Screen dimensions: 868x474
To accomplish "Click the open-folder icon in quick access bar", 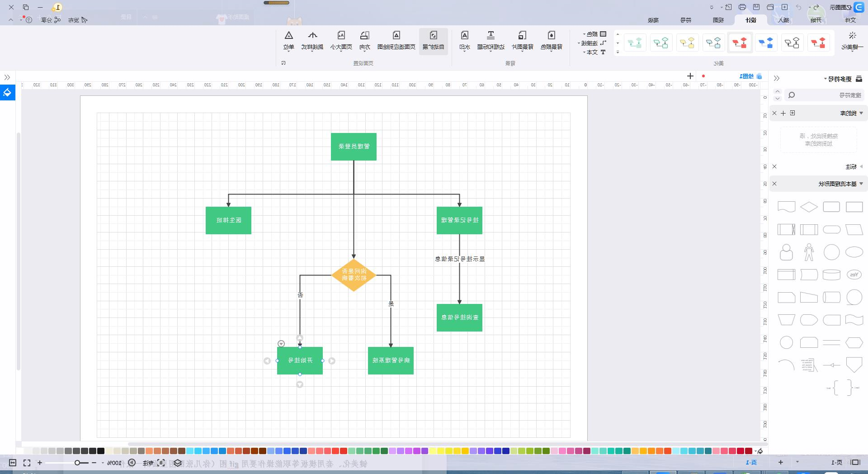I will [770, 7].
